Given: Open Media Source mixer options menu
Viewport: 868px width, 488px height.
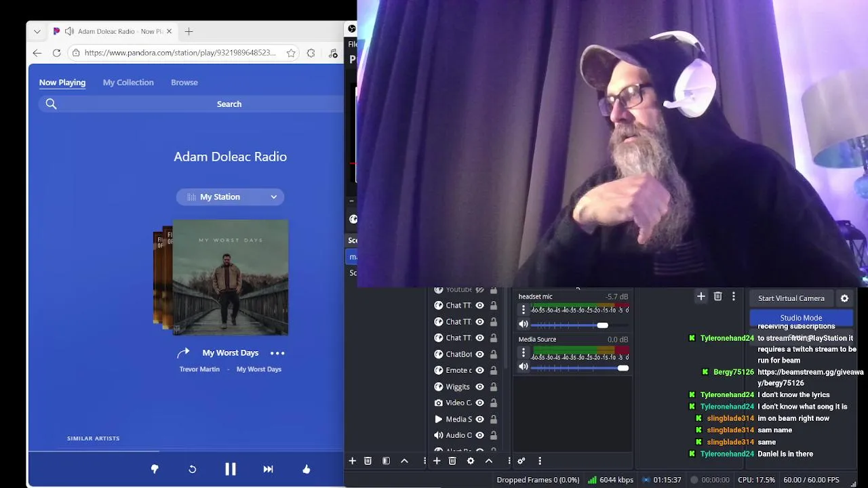Looking at the screenshot, I should [523, 352].
